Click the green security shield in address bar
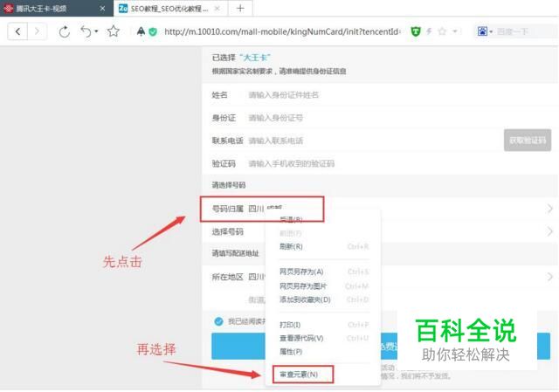The width and height of the screenshot is (559, 392). tap(153, 32)
